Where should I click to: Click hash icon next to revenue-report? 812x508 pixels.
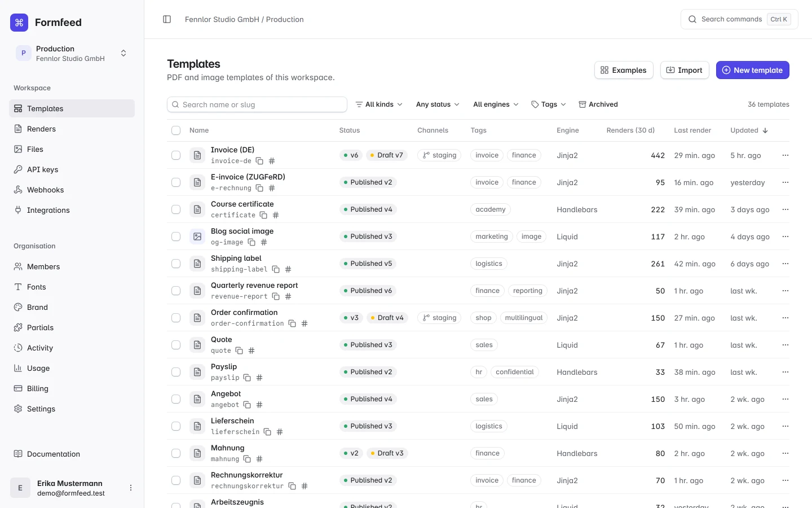pyautogui.click(x=288, y=296)
